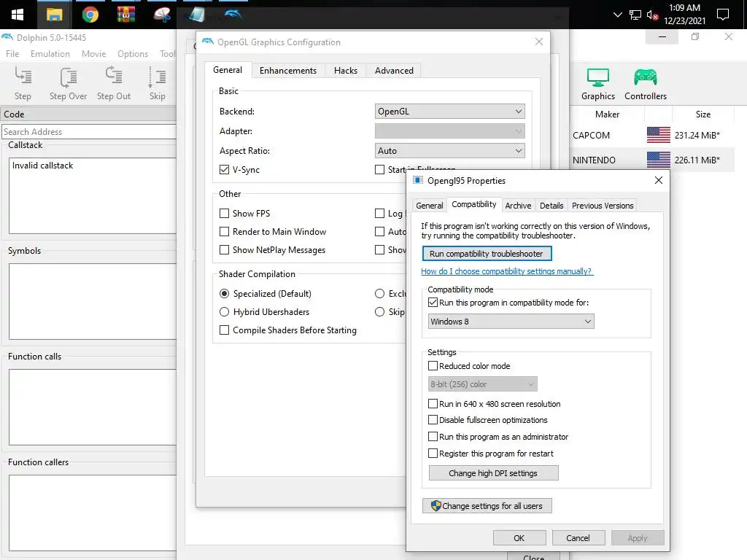747x560 pixels.
Task: Open the Previous Versions tab
Action: 602,205
